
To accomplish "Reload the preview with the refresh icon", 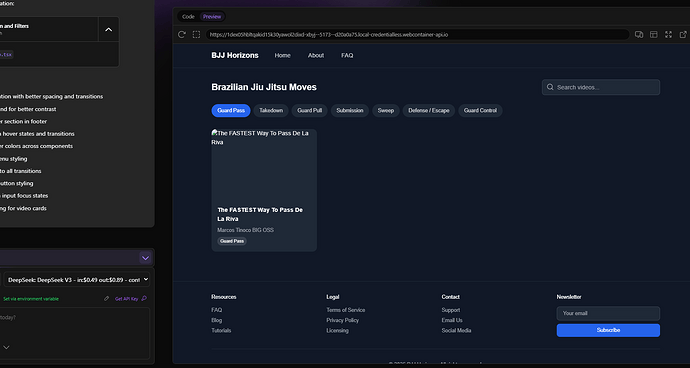I will 182,34.
